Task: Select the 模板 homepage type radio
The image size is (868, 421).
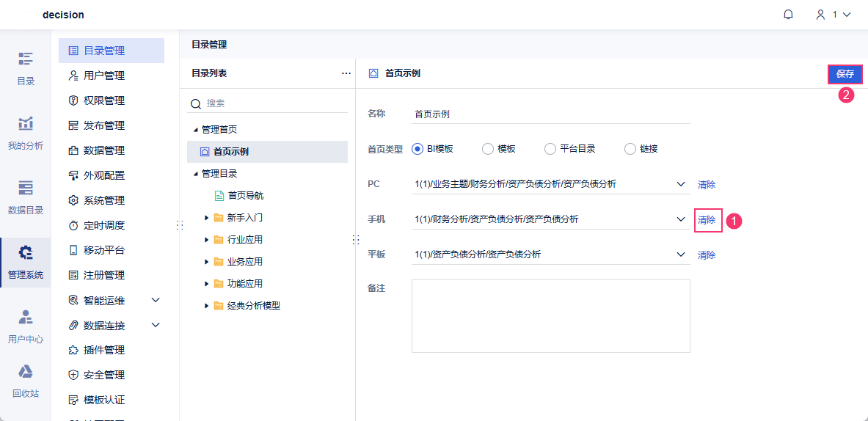Action: coord(488,149)
